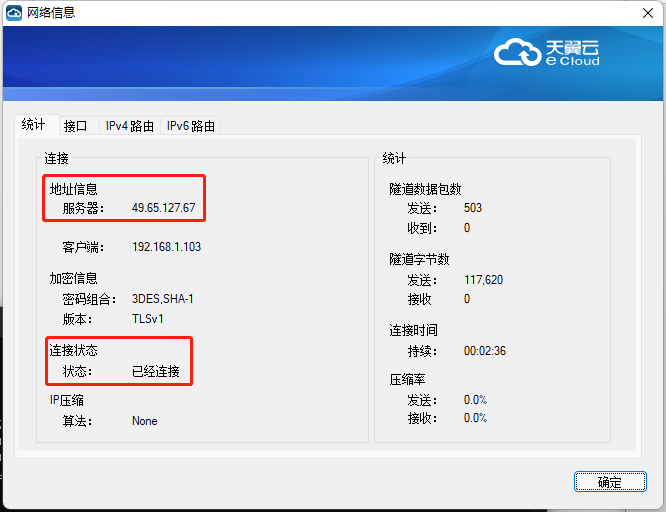Image resolution: width=666 pixels, height=512 pixels.
Task: Click the 隧道字节数 heading
Action: coord(419,259)
